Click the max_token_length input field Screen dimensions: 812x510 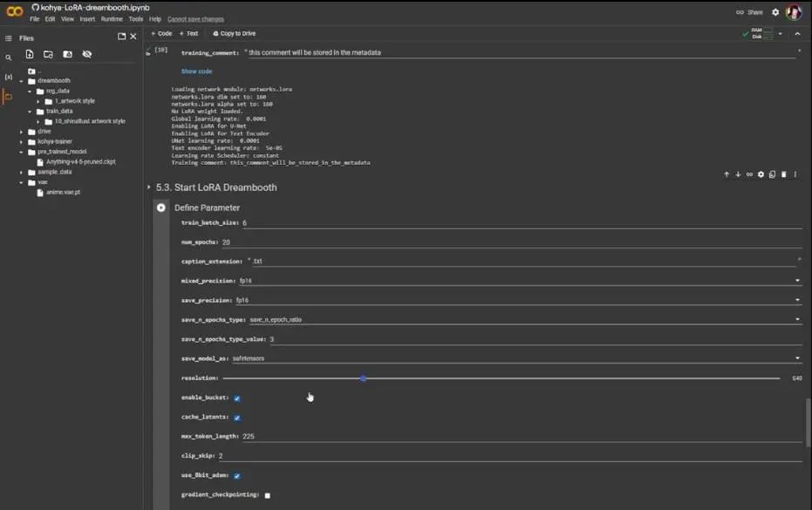point(522,437)
